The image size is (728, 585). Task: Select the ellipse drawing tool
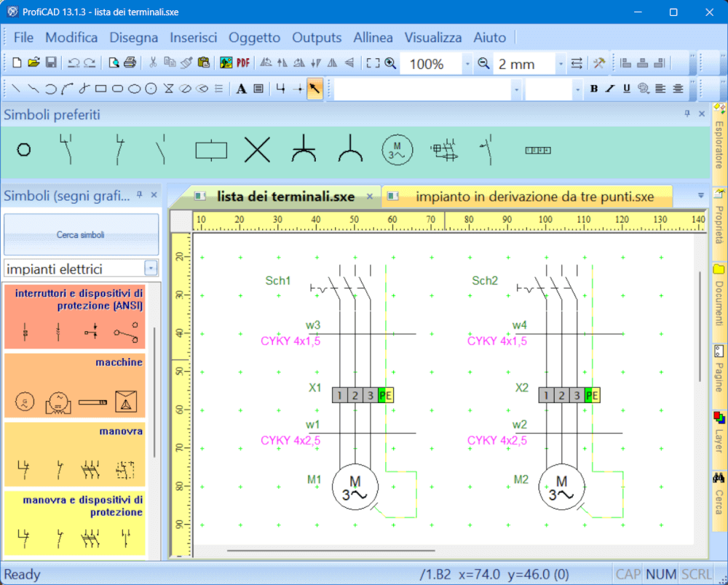click(134, 89)
